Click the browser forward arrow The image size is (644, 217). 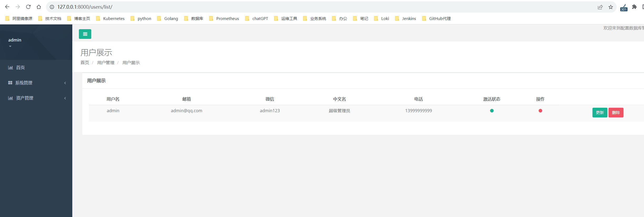(18, 7)
